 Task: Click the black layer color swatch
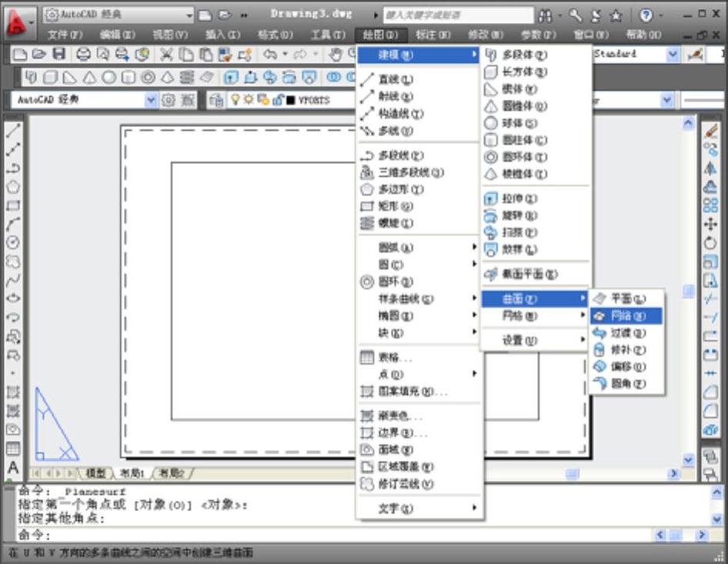click(291, 100)
